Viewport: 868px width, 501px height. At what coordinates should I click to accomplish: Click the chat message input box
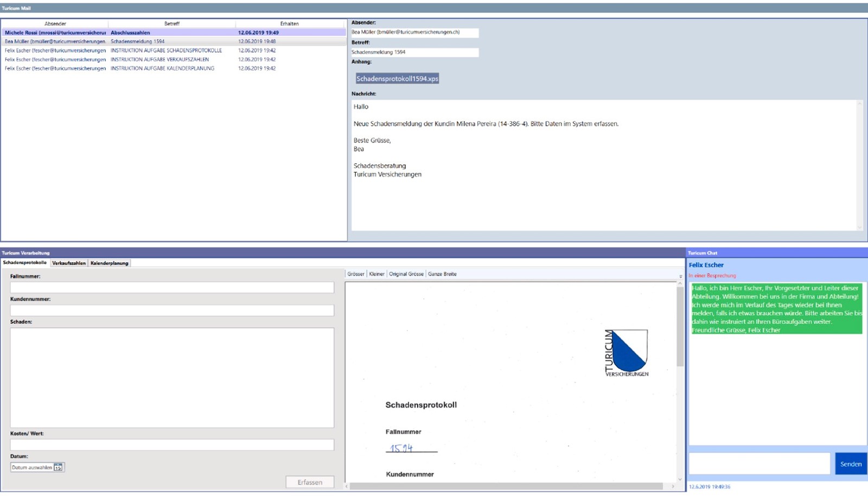pyautogui.click(x=759, y=464)
